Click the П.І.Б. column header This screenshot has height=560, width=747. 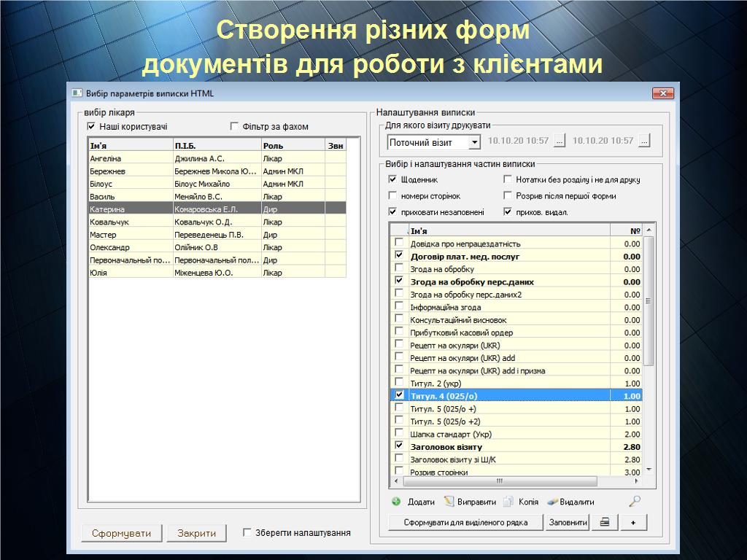216,146
